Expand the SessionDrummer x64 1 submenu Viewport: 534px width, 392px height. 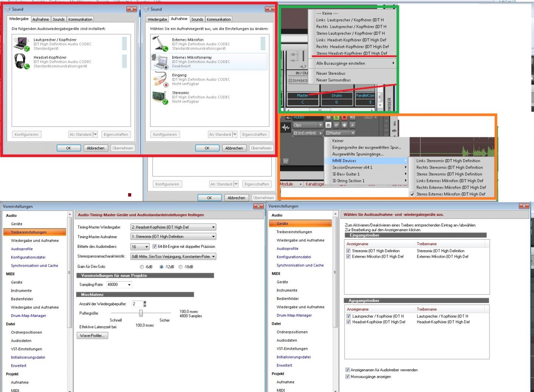366,168
